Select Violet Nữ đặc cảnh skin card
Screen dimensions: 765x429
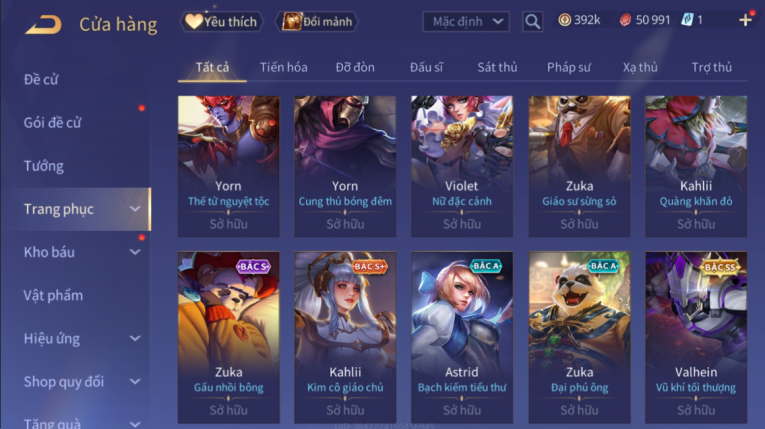[x=462, y=166]
